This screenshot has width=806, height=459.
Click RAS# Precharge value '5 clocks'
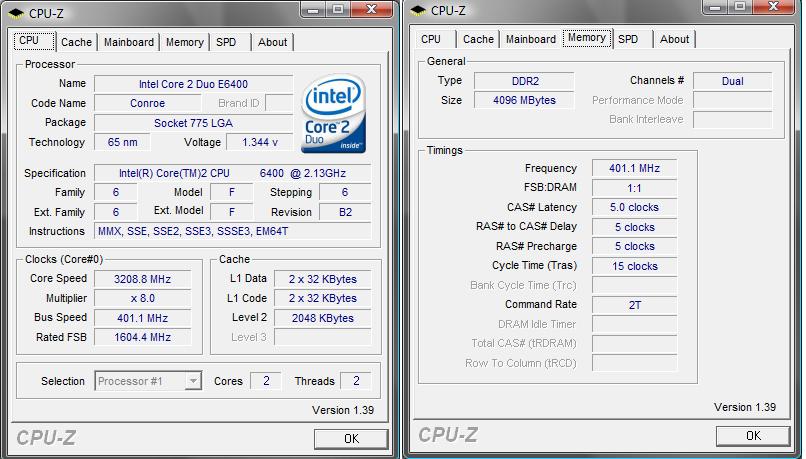pyautogui.click(x=634, y=246)
